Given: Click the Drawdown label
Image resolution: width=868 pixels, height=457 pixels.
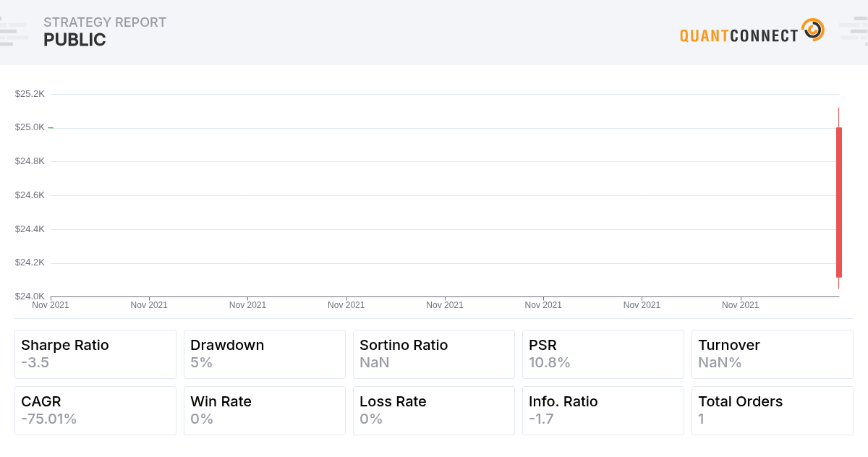Looking at the screenshot, I should point(227,346).
